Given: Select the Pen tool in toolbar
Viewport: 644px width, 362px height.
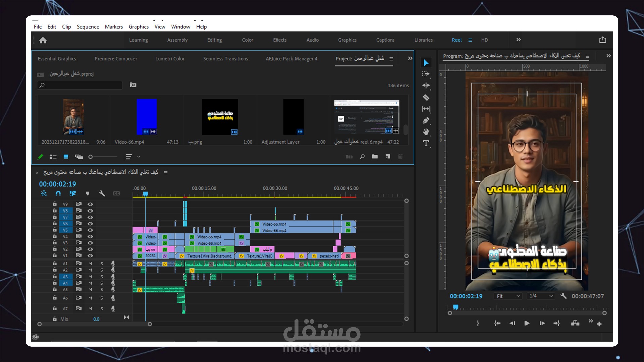Looking at the screenshot, I should [x=426, y=120].
